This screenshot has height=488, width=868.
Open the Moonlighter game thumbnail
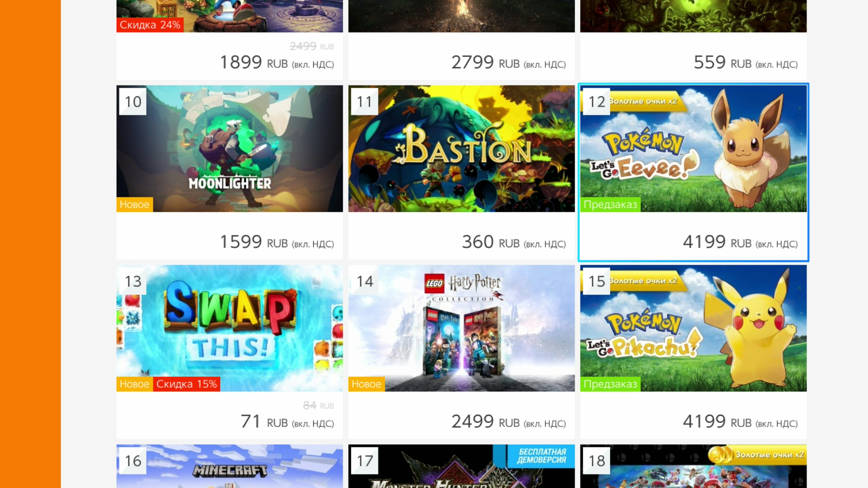tap(230, 149)
